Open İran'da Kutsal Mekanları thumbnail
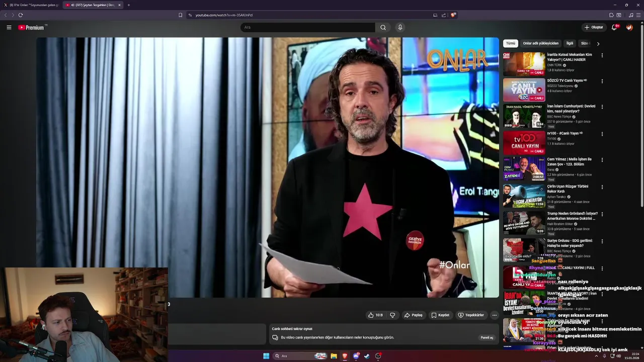This screenshot has width=644, height=362. click(524, 63)
